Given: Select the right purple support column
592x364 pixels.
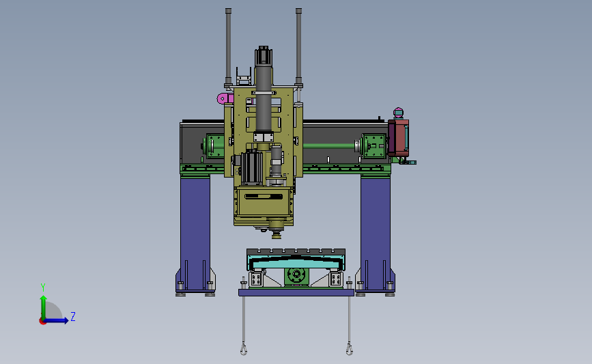Looking at the screenshot, I should 376,234.
